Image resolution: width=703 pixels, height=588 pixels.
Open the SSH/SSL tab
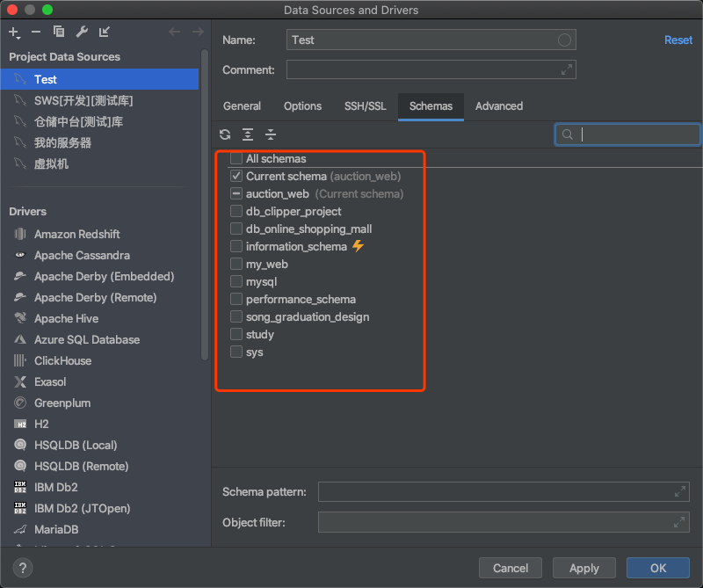(x=365, y=106)
